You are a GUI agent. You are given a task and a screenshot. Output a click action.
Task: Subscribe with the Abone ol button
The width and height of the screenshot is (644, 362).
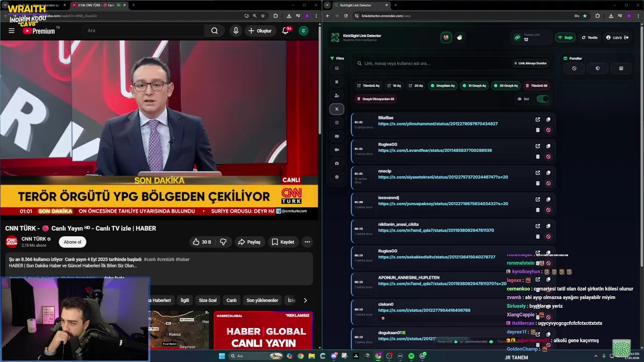[x=72, y=242]
